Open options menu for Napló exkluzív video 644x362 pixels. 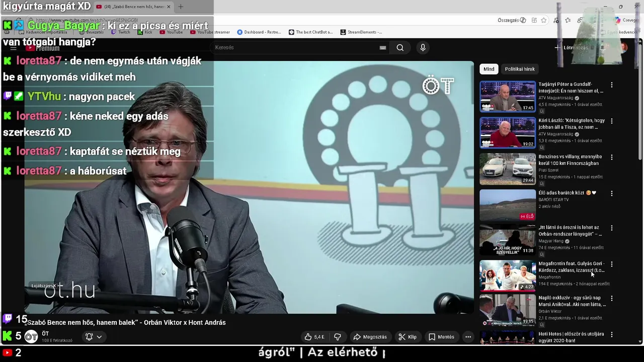612,299
